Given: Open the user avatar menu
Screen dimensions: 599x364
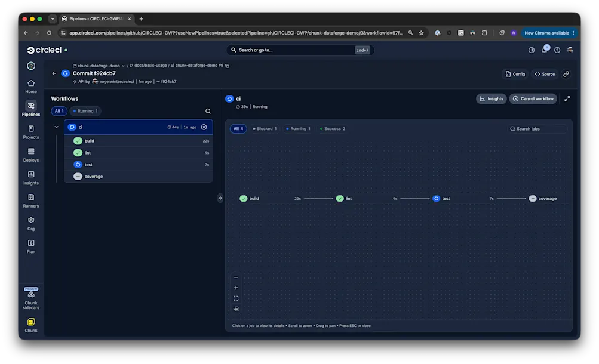Looking at the screenshot, I should (570, 50).
